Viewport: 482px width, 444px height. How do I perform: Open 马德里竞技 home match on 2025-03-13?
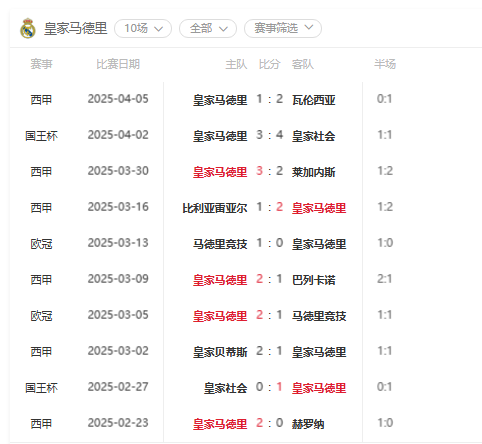(x=220, y=244)
